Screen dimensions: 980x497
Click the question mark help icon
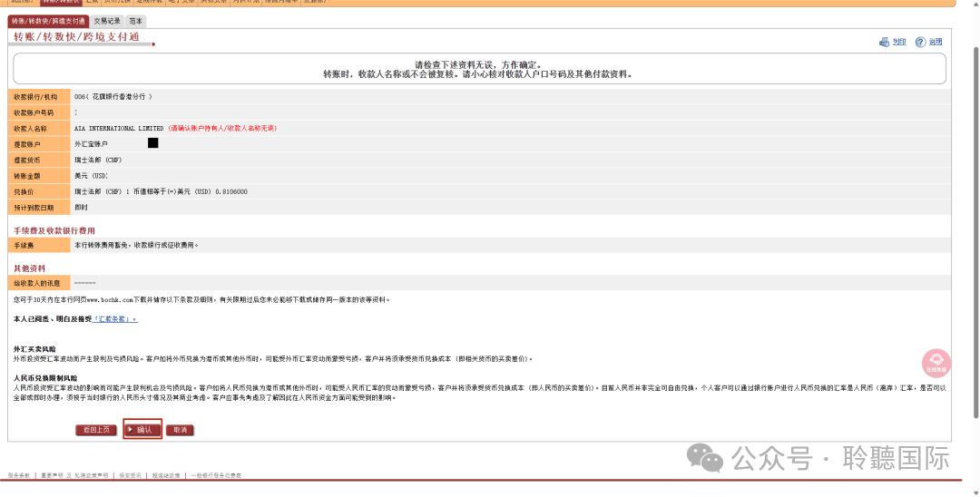920,42
